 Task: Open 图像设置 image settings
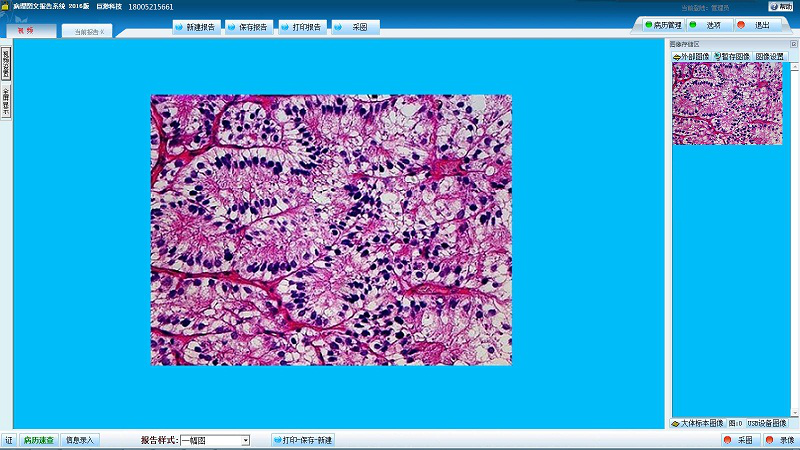[770, 57]
